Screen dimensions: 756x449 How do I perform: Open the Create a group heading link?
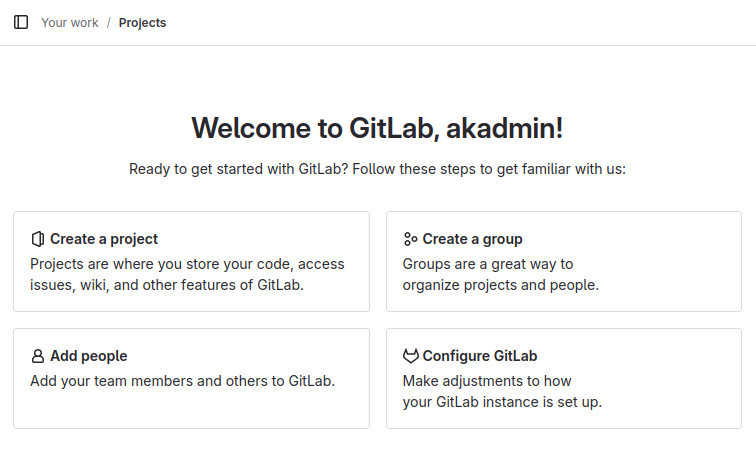(x=472, y=239)
